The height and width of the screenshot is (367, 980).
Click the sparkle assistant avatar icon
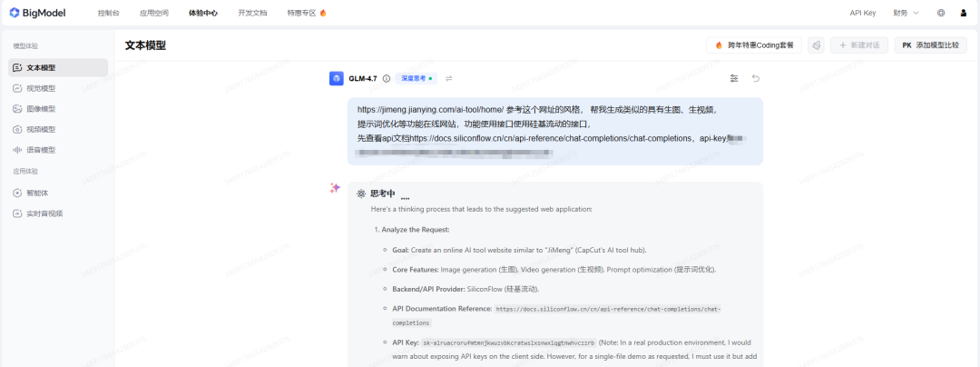point(335,188)
